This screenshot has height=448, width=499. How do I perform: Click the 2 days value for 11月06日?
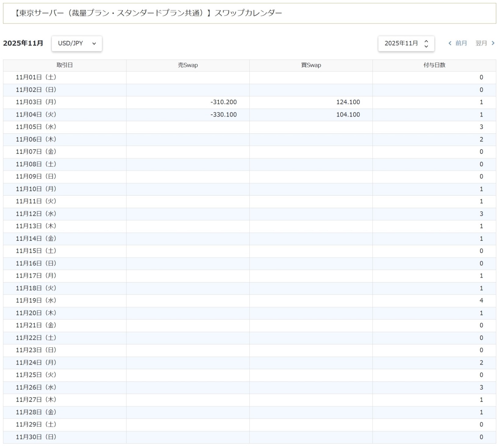481,139
